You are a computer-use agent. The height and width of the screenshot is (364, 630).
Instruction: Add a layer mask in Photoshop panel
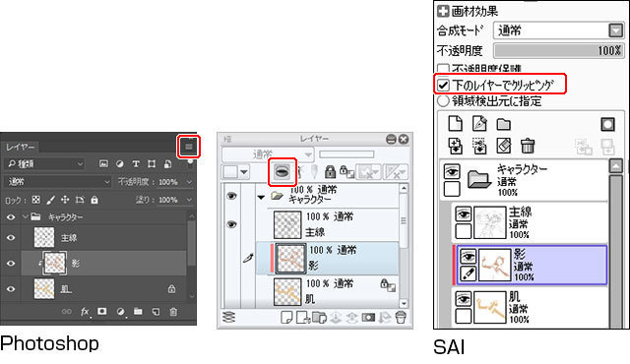pos(102,312)
